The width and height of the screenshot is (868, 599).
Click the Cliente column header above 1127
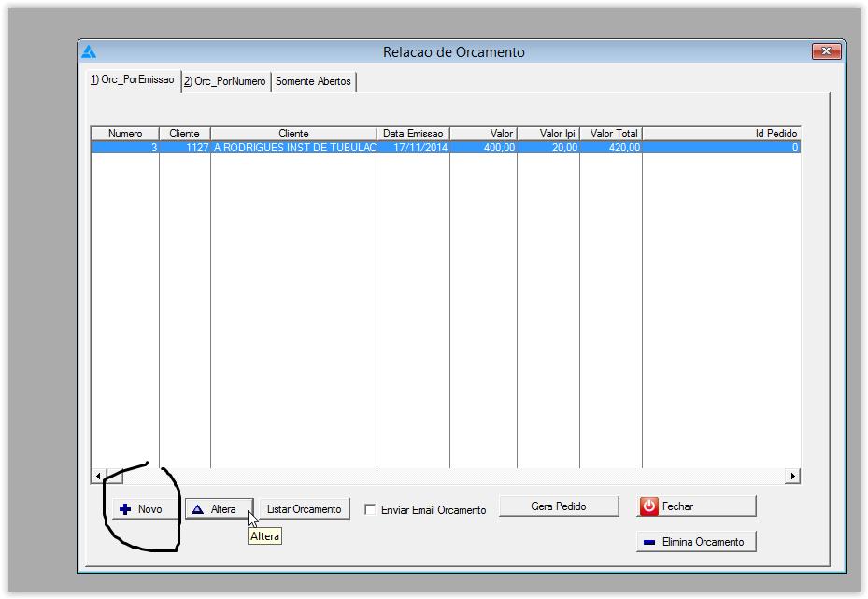(x=185, y=134)
